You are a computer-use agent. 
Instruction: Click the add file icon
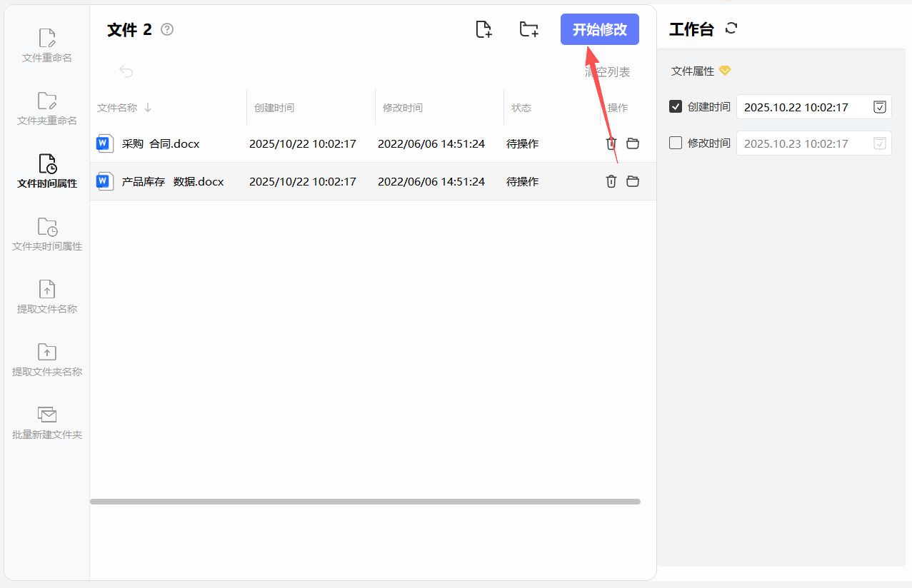click(x=484, y=29)
